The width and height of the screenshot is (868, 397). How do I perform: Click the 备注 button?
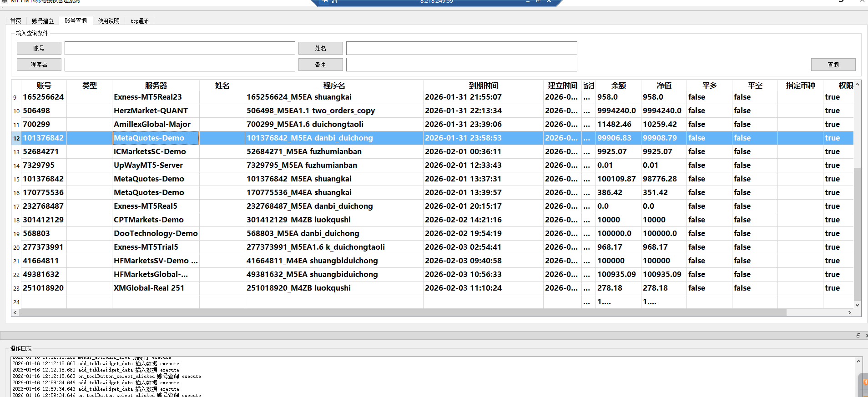click(x=321, y=65)
